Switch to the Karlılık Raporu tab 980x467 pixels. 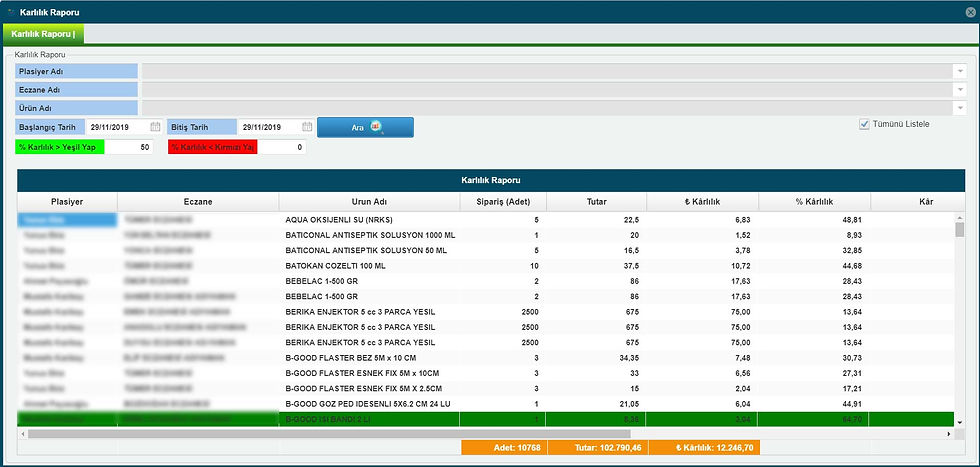(x=43, y=34)
